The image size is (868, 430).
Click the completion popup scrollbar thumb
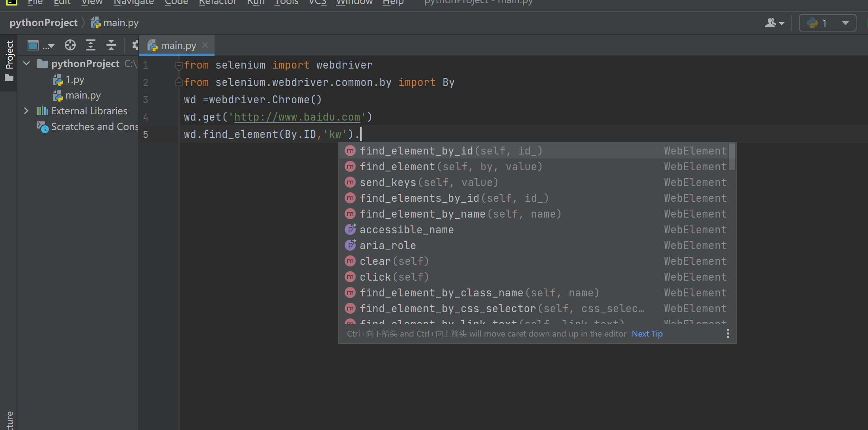coord(732,157)
